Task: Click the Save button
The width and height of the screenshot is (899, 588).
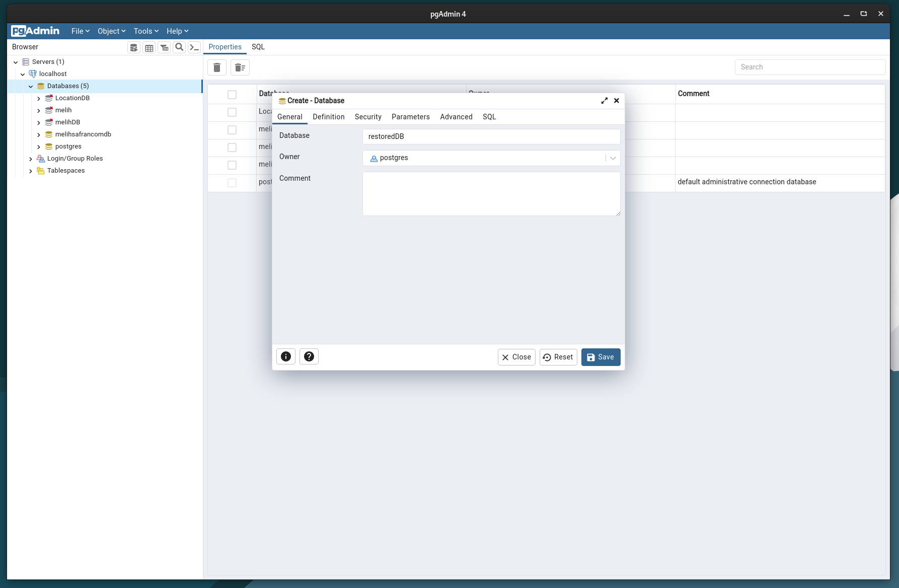Action: point(601,357)
